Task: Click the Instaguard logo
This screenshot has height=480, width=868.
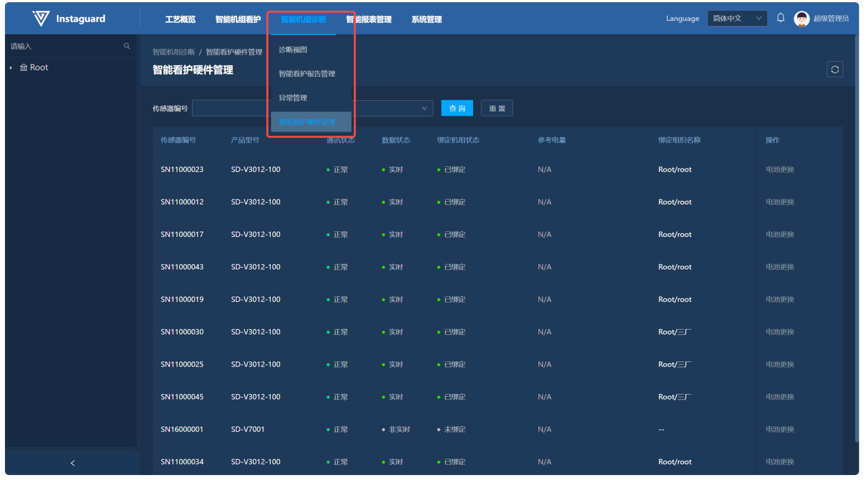Action: tap(41, 19)
